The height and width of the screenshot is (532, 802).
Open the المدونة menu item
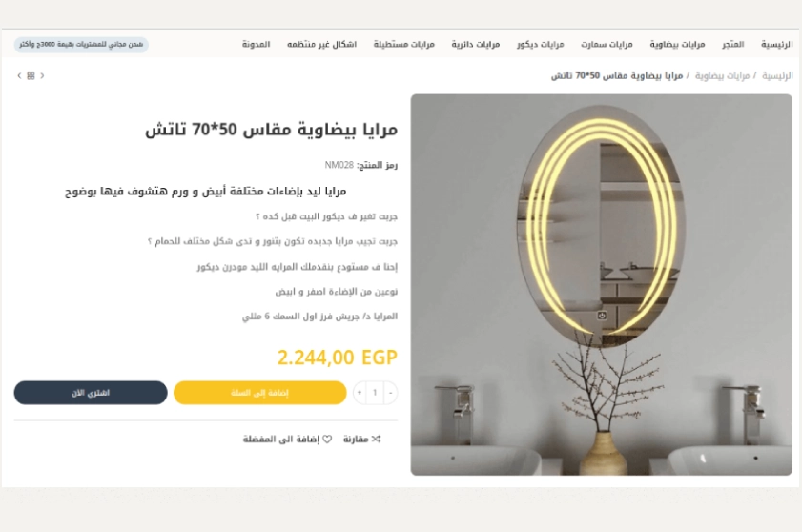click(x=257, y=45)
